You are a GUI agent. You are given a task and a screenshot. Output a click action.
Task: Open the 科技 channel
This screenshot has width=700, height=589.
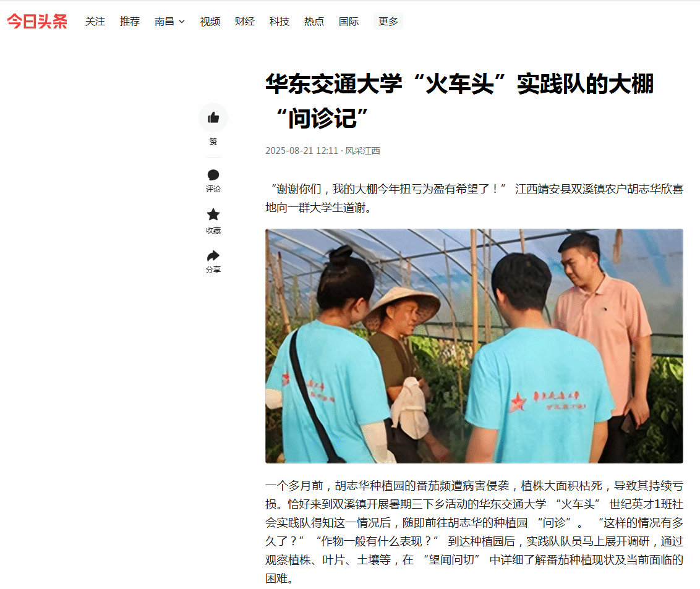coord(280,22)
